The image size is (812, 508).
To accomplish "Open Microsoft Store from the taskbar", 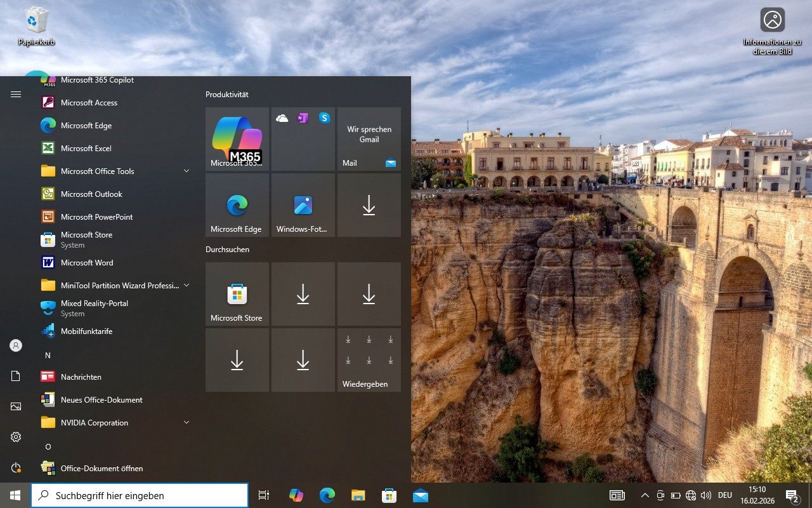I will 389,495.
